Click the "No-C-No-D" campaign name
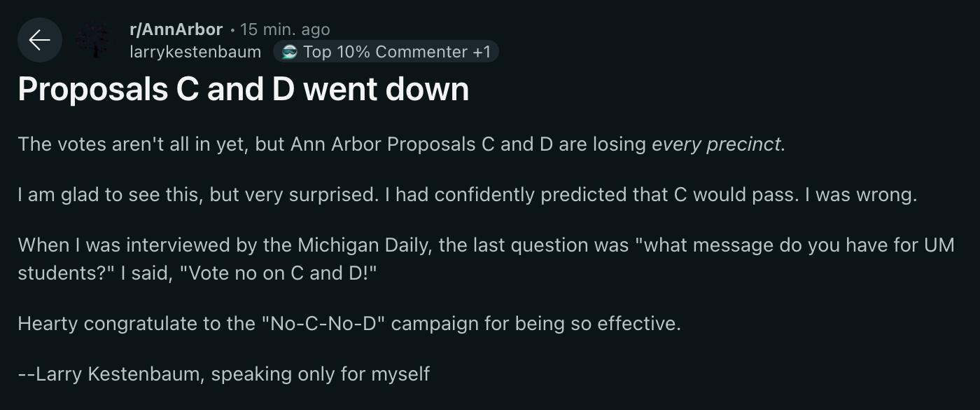This screenshot has width=980, height=410. pos(327,324)
